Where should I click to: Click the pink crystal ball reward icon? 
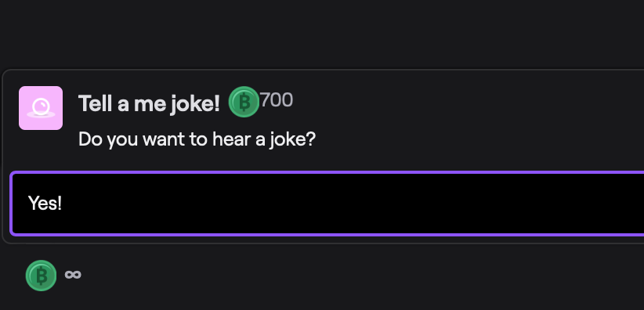pos(41,108)
